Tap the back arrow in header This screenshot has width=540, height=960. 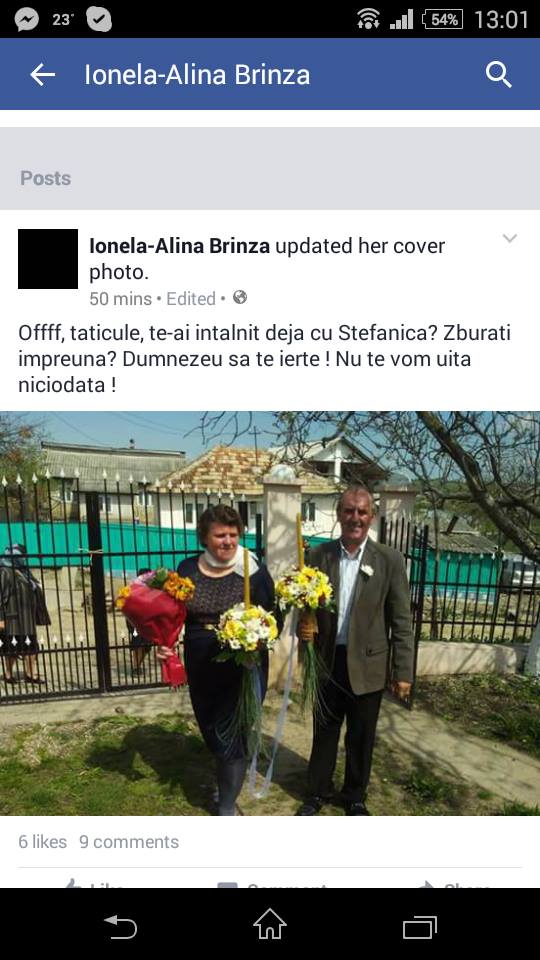(x=42, y=75)
